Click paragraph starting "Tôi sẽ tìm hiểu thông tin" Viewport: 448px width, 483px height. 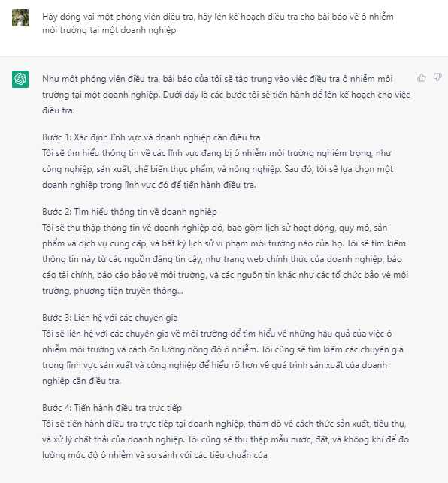click(218, 169)
